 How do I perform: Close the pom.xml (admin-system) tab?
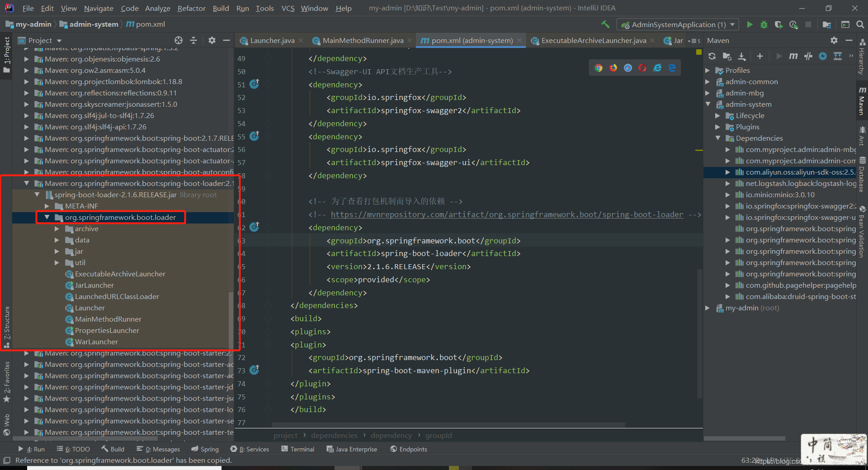point(519,41)
